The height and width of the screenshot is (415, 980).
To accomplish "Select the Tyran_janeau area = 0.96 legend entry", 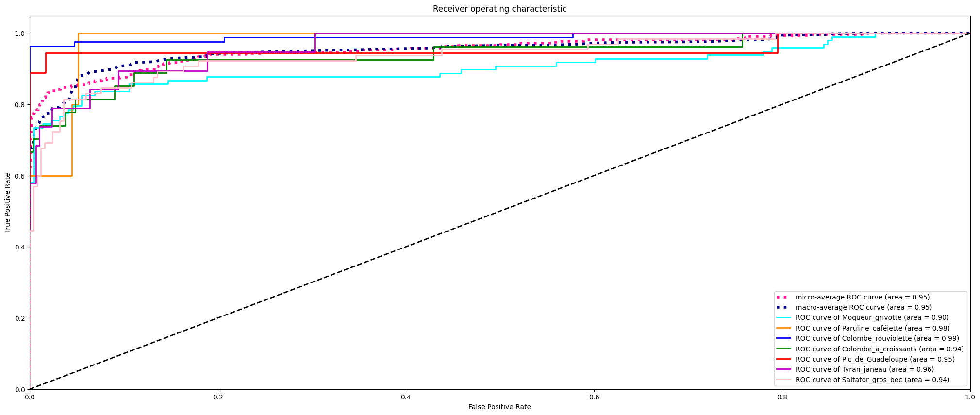I will 864,369.
